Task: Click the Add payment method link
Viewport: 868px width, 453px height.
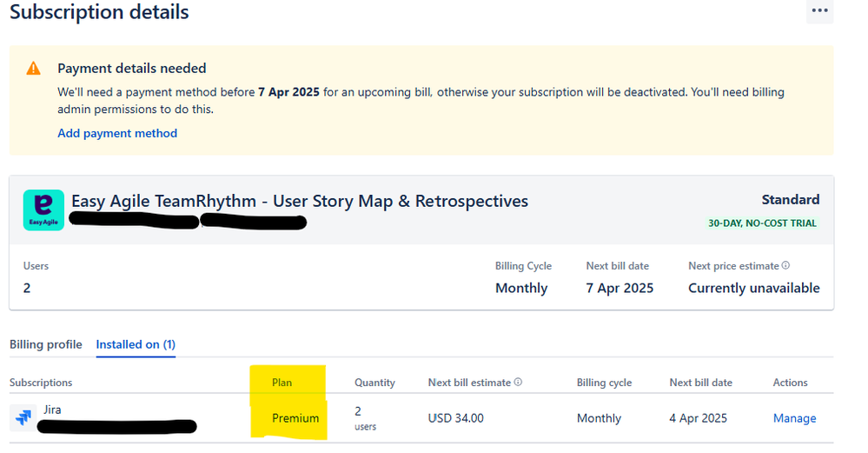Action: pyautogui.click(x=117, y=133)
